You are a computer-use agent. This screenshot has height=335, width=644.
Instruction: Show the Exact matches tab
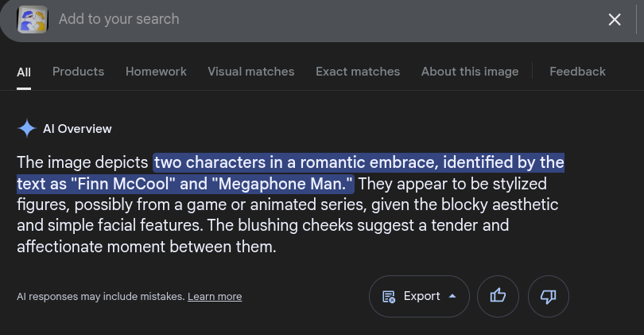coord(358,72)
